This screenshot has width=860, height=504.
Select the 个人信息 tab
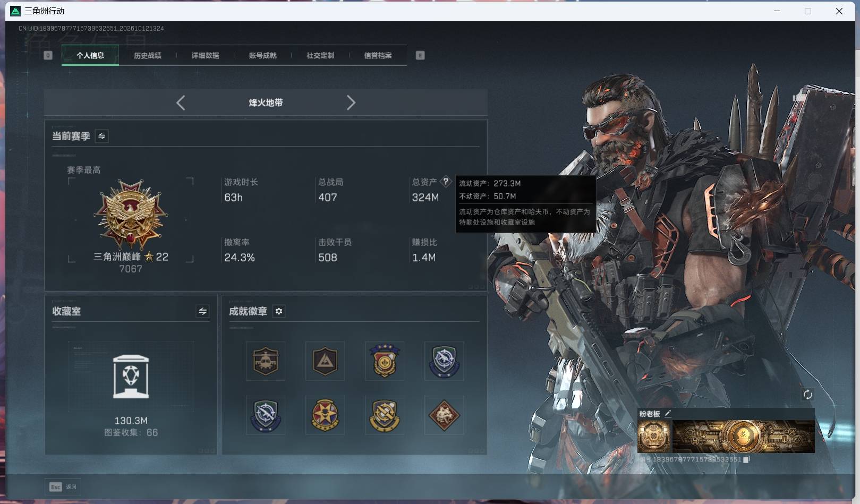tap(90, 55)
